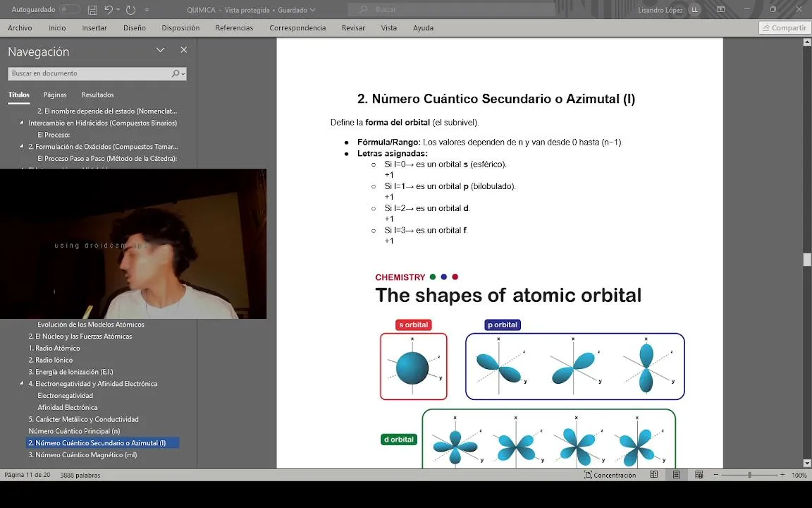This screenshot has width=812, height=508.
Task: Switch to the Ayuda tab
Action: [x=423, y=28]
